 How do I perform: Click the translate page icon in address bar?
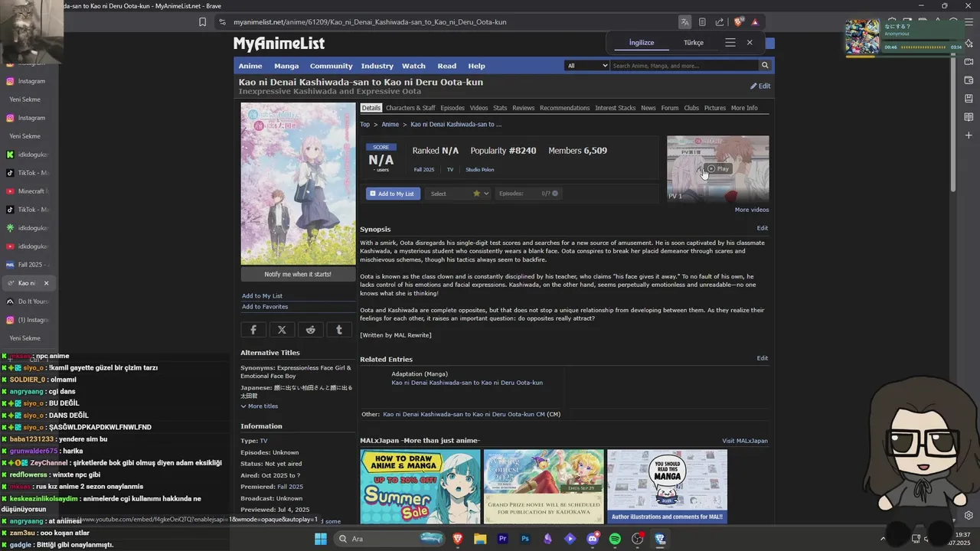tap(684, 22)
